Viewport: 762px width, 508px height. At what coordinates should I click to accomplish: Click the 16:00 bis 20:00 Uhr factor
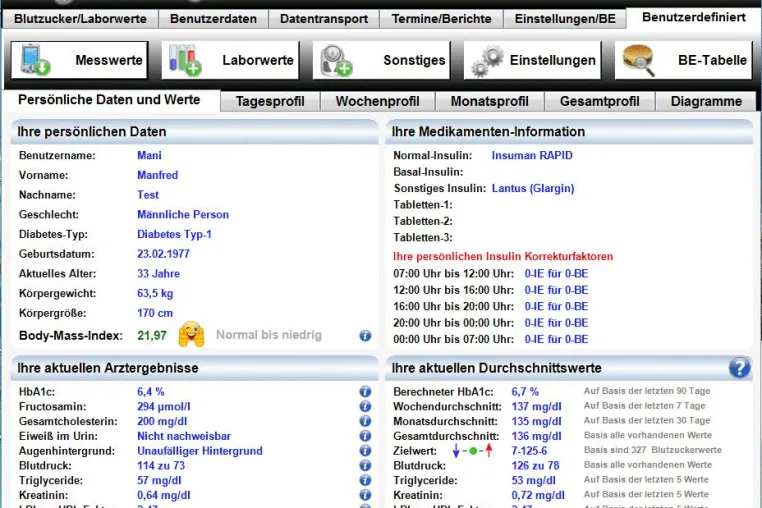pyautogui.click(x=556, y=306)
